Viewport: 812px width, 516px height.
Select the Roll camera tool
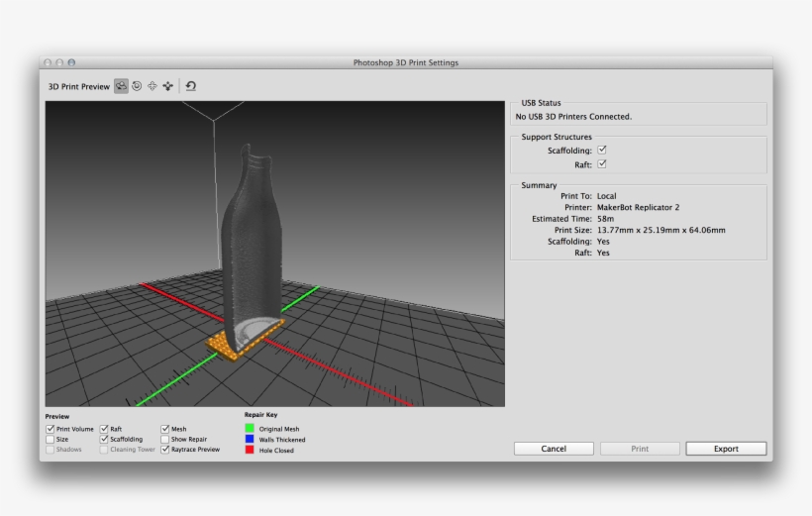(137, 86)
